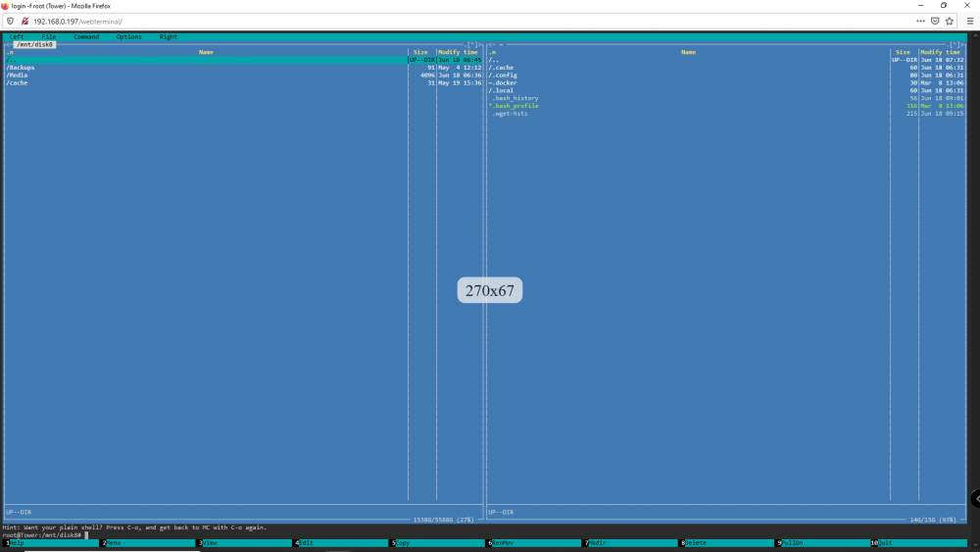Click the right panel back arrow indicator
This screenshot has width=980, height=552.
click(491, 44)
